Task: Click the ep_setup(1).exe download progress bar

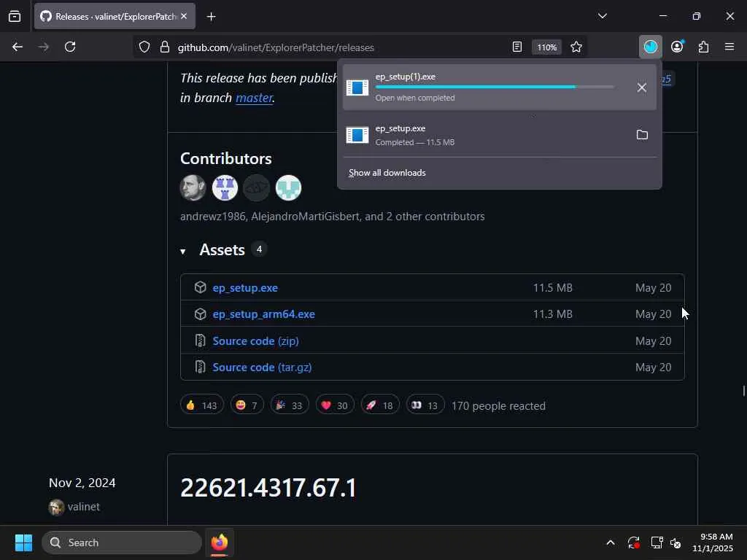Action: (x=495, y=87)
